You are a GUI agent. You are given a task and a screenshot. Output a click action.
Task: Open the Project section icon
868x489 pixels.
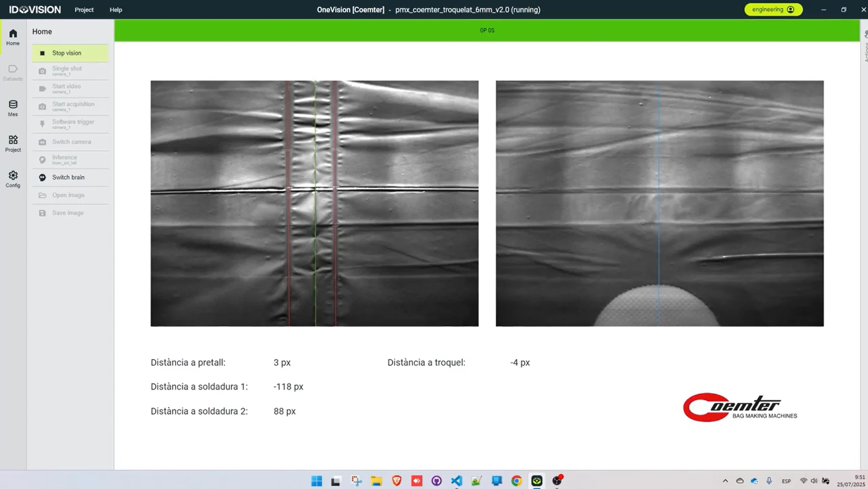(13, 143)
